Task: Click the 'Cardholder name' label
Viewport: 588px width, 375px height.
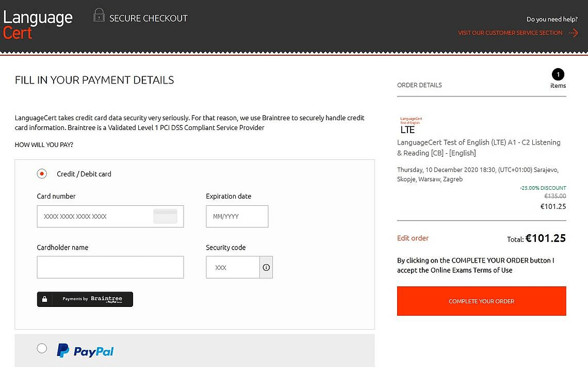Action: pyautogui.click(x=62, y=248)
